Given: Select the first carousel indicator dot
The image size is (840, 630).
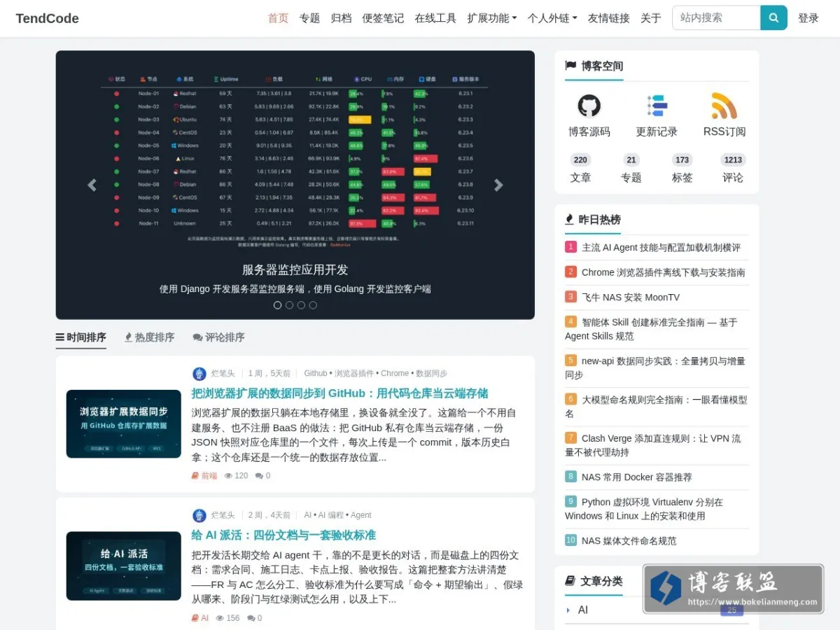Looking at the screenshot, I should point(277,305).
